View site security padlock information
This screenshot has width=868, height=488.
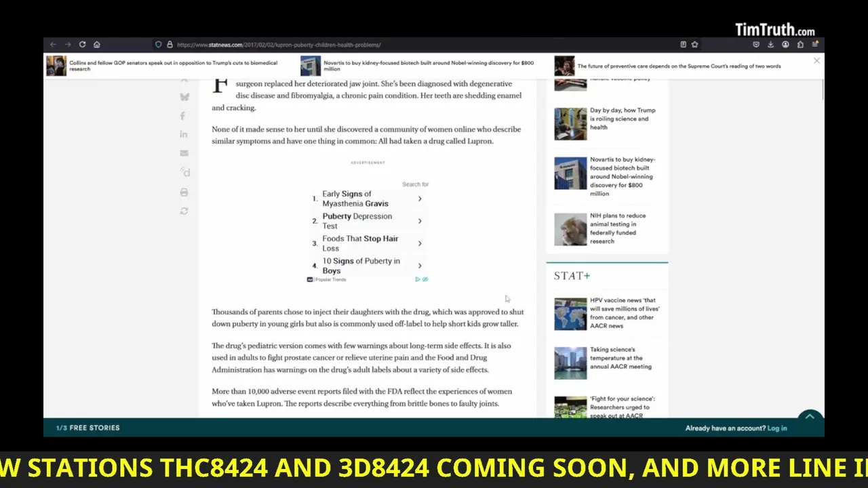(170, 45)
